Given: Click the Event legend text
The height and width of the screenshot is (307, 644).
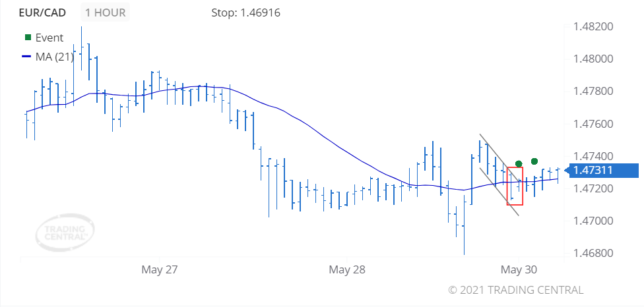Looking at the screenshot, I should (x=49, y=38).
